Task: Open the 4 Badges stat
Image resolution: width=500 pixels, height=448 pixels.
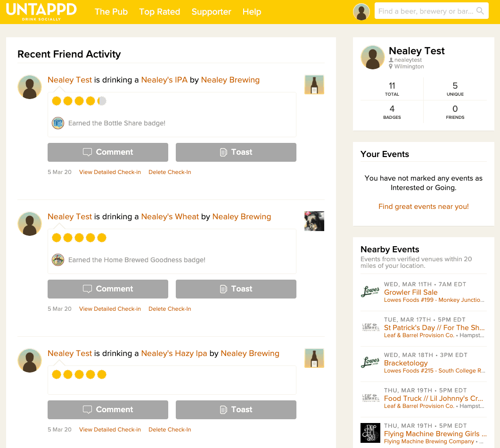Action: click(392, 112)
